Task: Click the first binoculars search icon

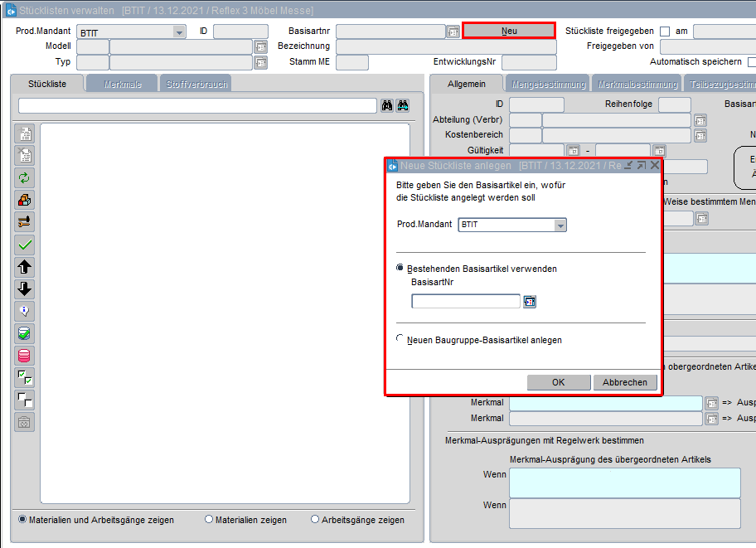Action: pyautogui.click(x=386, y=105)
